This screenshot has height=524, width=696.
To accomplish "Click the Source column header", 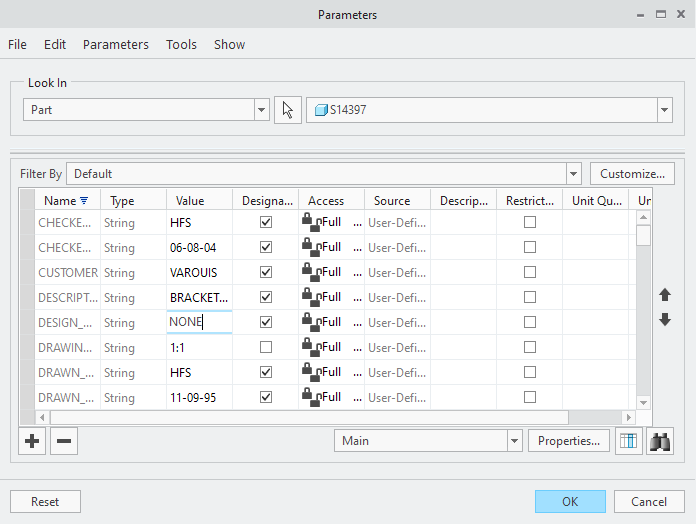I will pos(397,201).
